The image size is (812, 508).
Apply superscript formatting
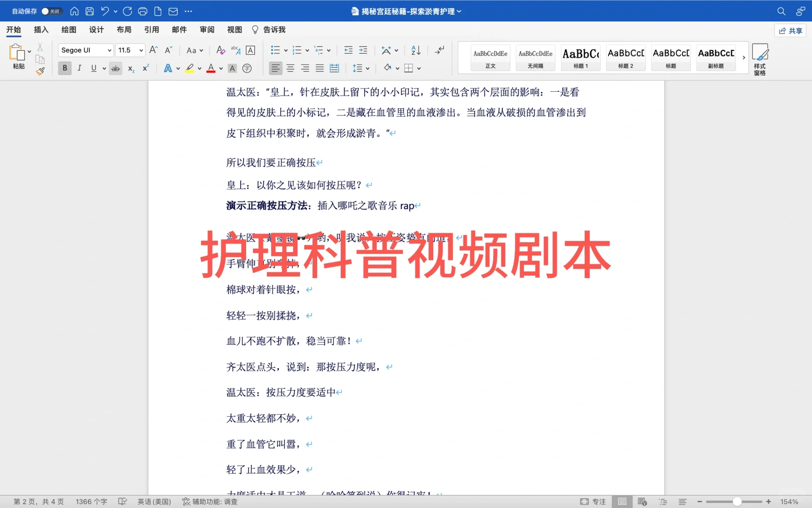tap(145, 69)
